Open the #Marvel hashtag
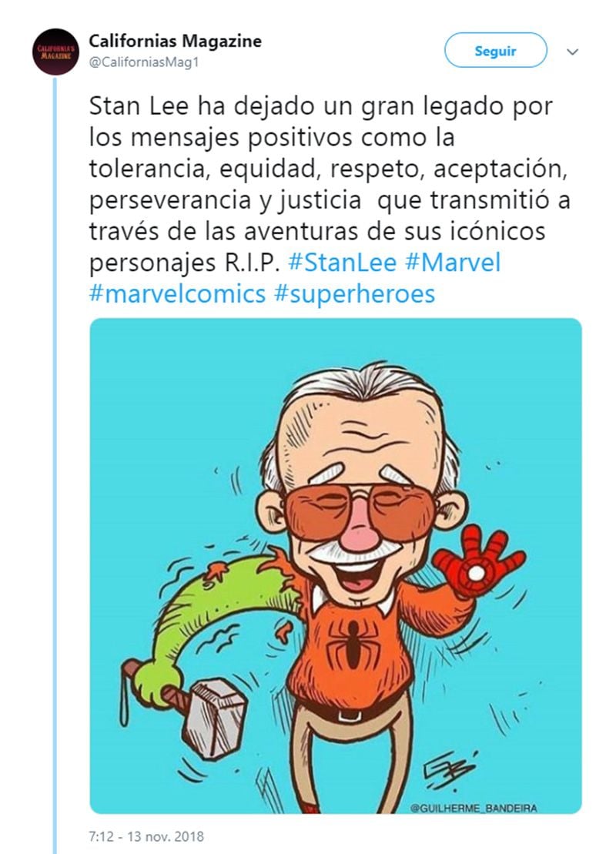Image resolution: width=616 pixels, height=854 pixels. (452, 263)
